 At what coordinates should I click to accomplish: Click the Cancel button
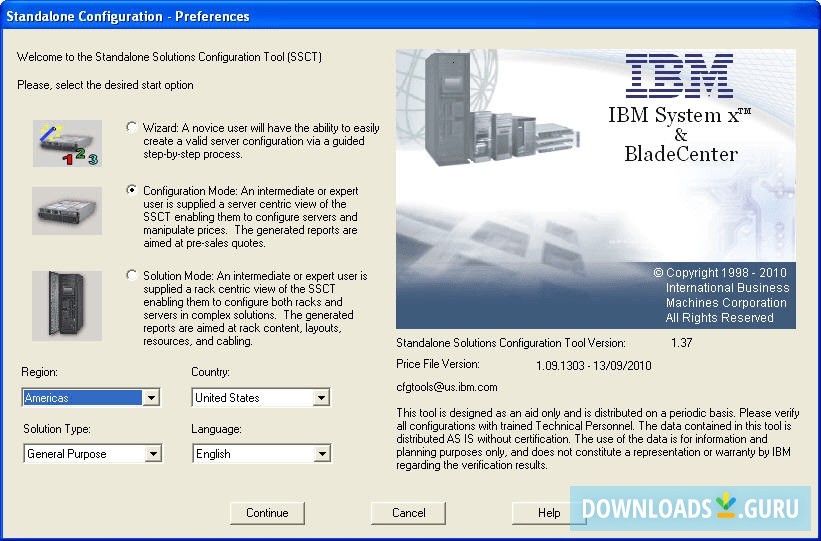(408, 513)
